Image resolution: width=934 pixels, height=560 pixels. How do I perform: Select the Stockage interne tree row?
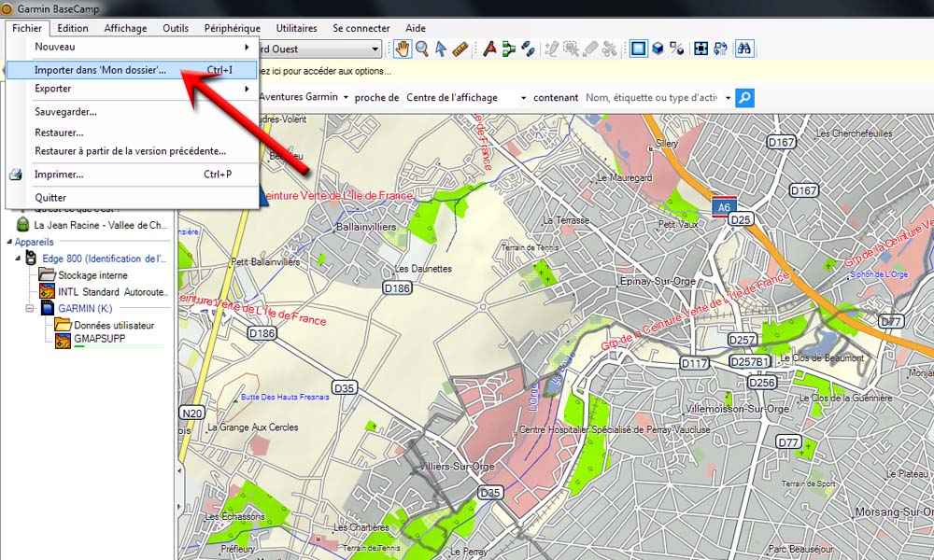click(92, 275)
